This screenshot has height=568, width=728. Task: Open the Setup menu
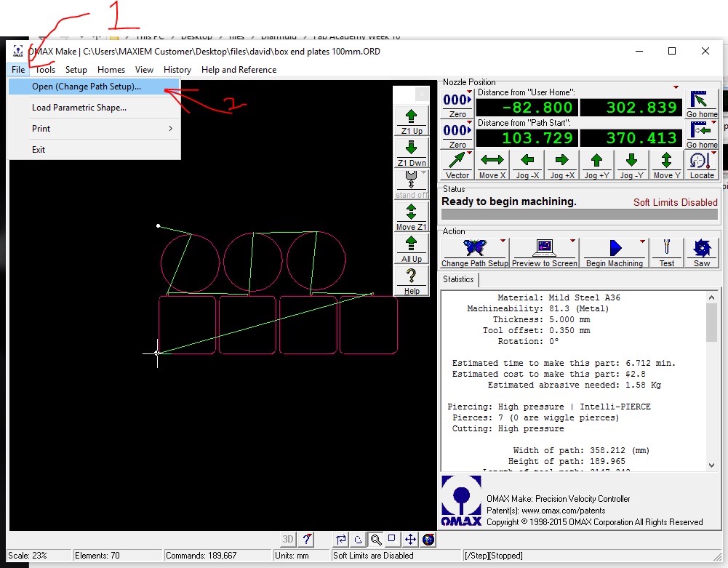pos(76,70)
